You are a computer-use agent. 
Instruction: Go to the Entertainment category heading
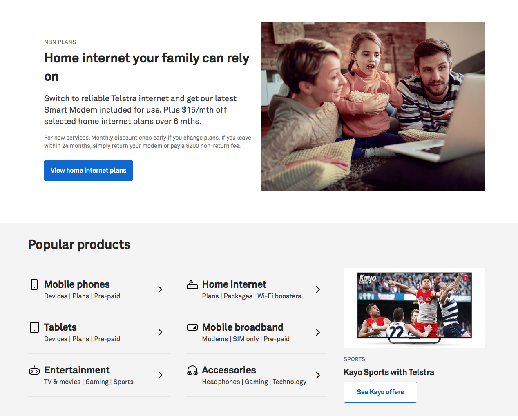point(77,370)
